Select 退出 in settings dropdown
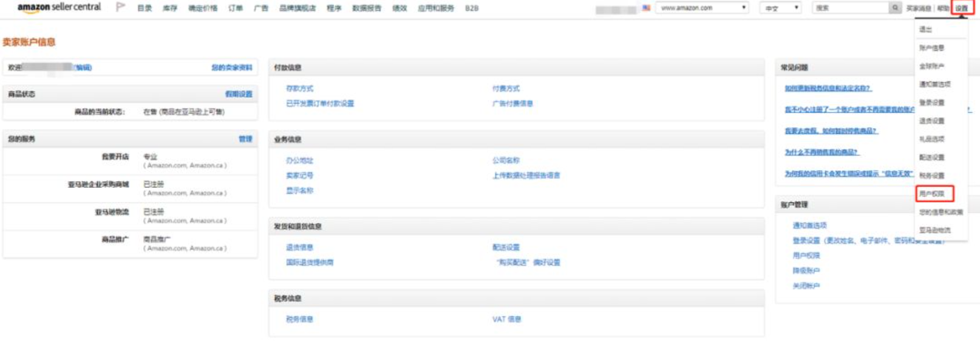 tap(925, 29)
